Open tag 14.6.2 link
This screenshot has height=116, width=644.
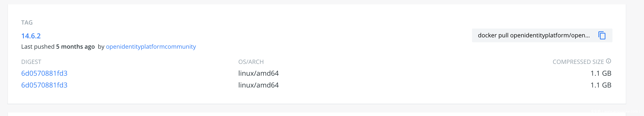tap(31, 36)
